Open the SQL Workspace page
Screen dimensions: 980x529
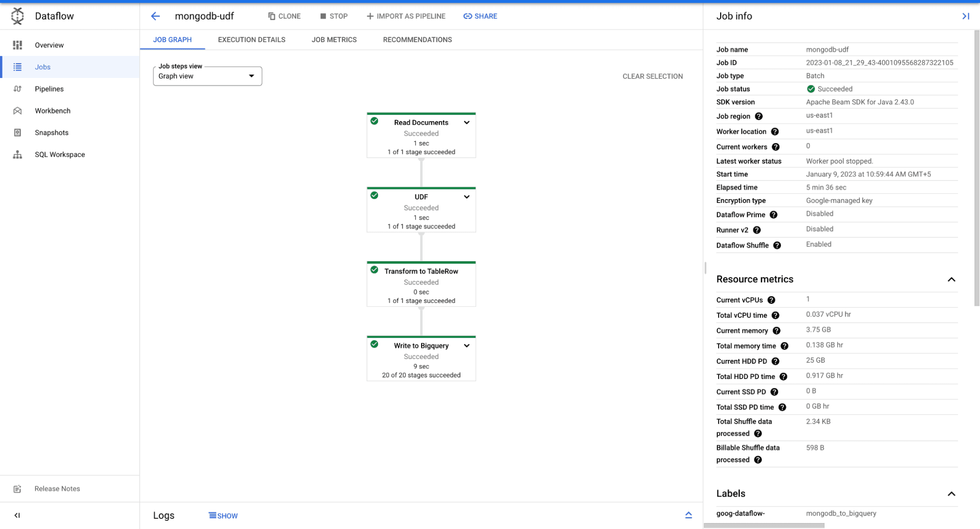[59, 154]
